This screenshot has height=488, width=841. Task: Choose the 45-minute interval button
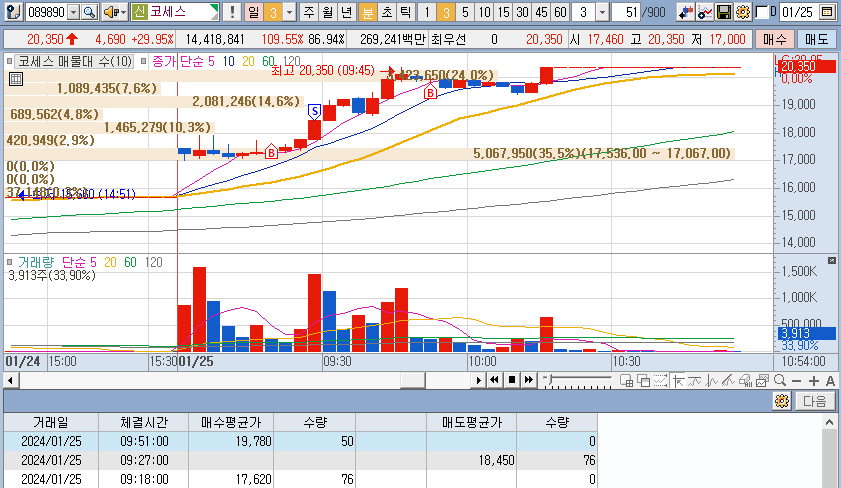click(x=542, y=12)
